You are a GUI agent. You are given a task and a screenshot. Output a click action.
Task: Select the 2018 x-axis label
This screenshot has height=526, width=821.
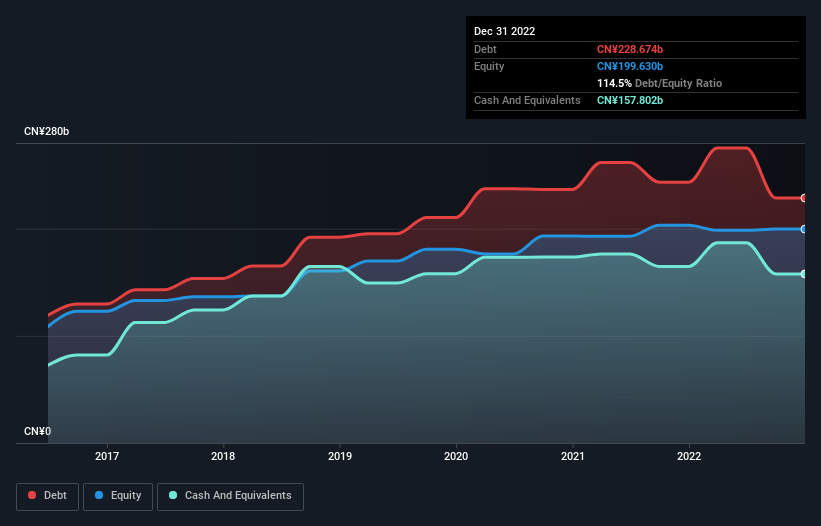223,456
